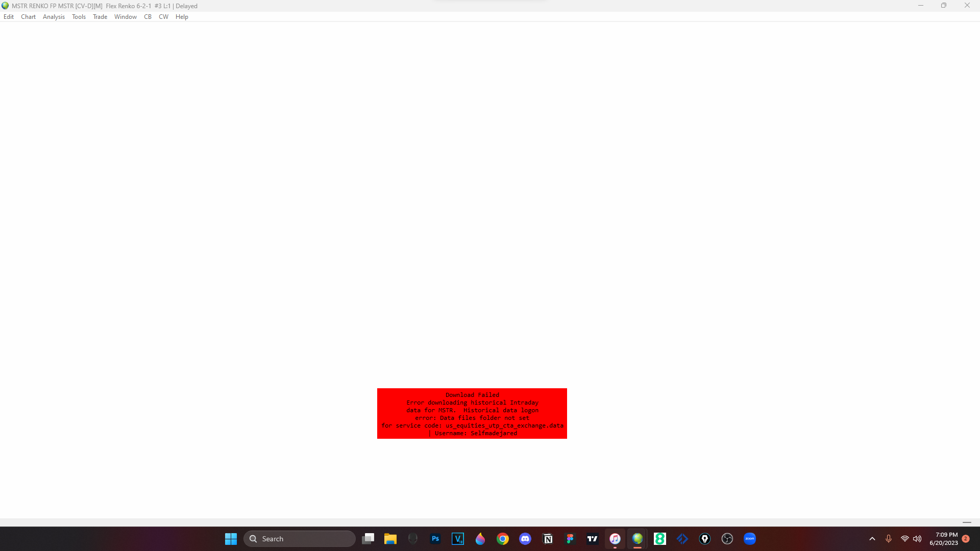The image size is (980, 551).
Task: Open the Chart menu
Action: [28, 17]
